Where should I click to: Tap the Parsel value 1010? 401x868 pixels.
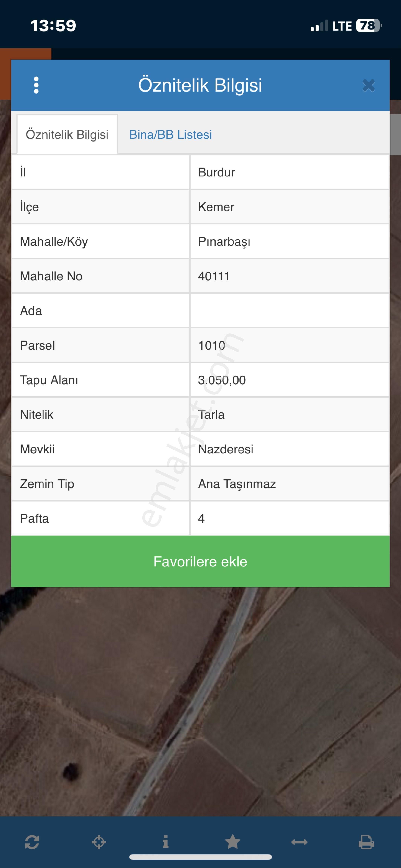pyautogui.click(x=212, y=345)
